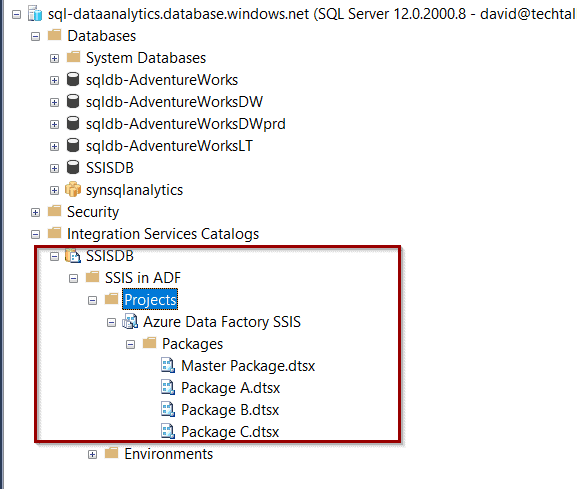Viewport: 577px width, 489px height.
Task: Collapse the Integration Services Catalogs node
Action: pos(35,234)
